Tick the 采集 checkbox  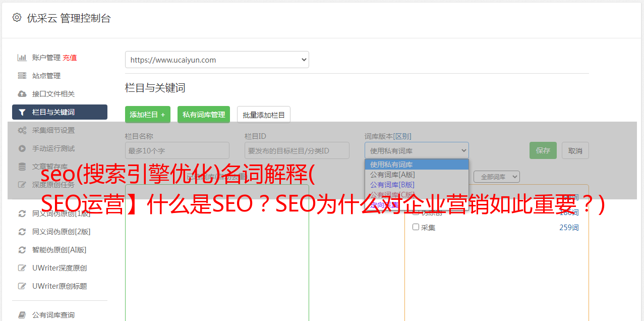tap(416, 227)
